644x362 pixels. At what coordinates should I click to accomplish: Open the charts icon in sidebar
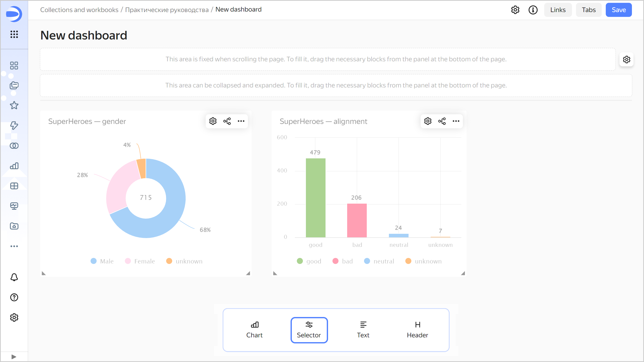[14, 166]
